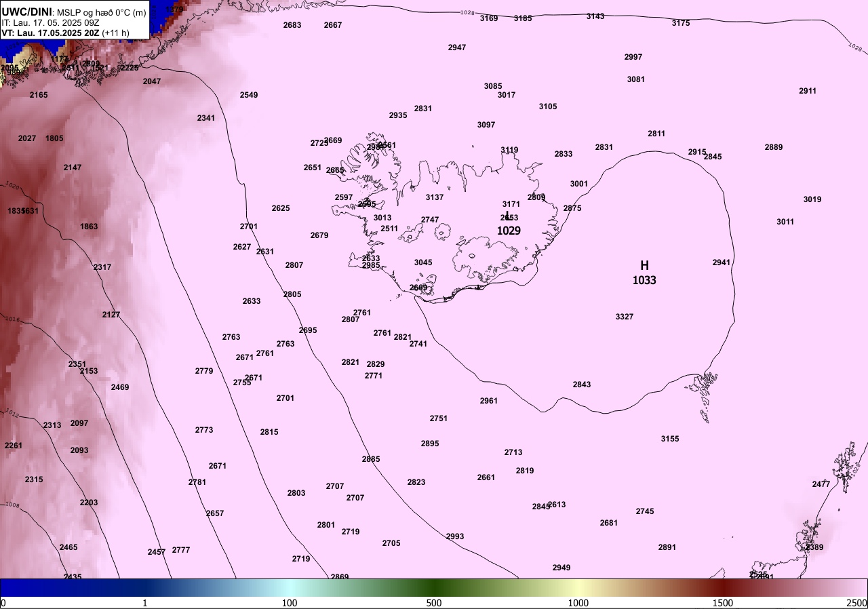868x609 pixels.
Task: Click the height value 3143
Action: pyautogui.click(x=595, y=16)
